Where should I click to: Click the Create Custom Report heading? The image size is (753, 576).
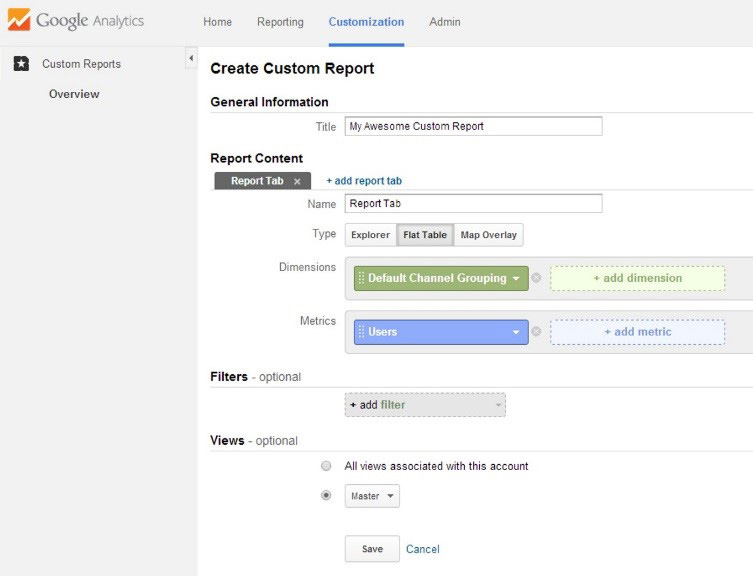coord(292,69)
